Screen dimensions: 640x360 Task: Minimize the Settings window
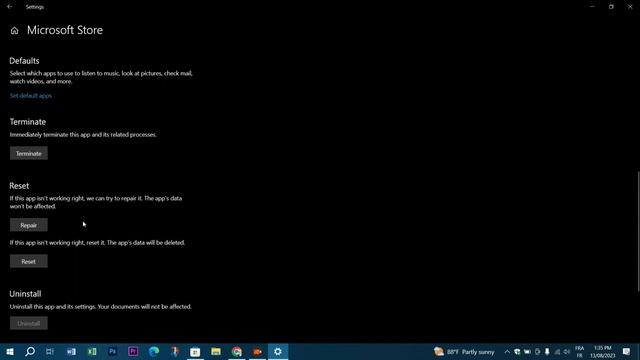[592, 7]
